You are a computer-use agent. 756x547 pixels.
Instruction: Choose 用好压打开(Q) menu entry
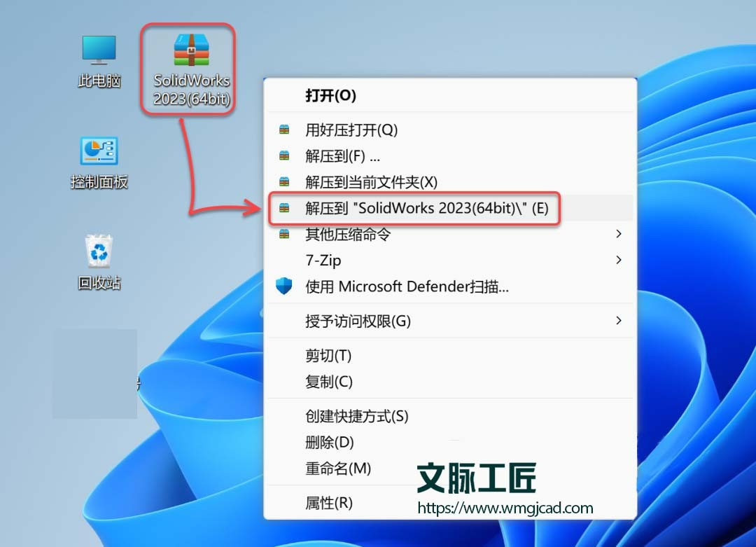click(x=450, y=130)
